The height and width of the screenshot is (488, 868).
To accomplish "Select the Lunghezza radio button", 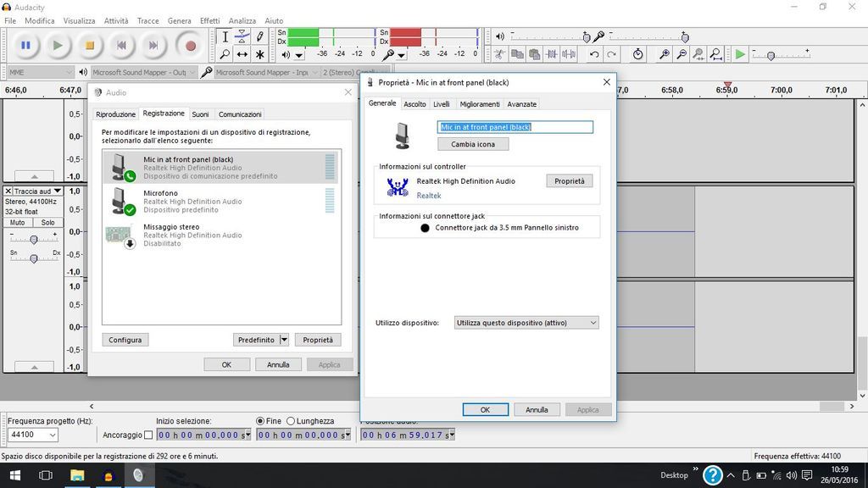I will (x=291, y=421).
